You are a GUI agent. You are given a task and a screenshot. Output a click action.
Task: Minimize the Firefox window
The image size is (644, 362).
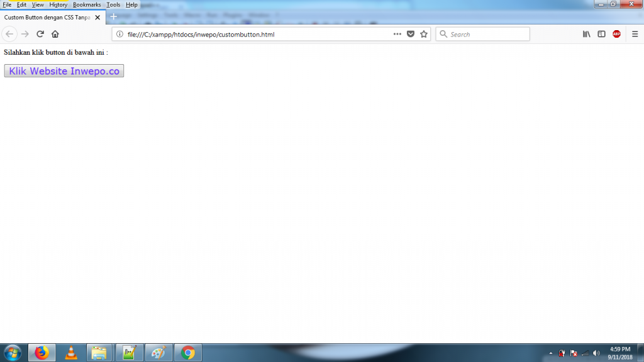point(601,4)
